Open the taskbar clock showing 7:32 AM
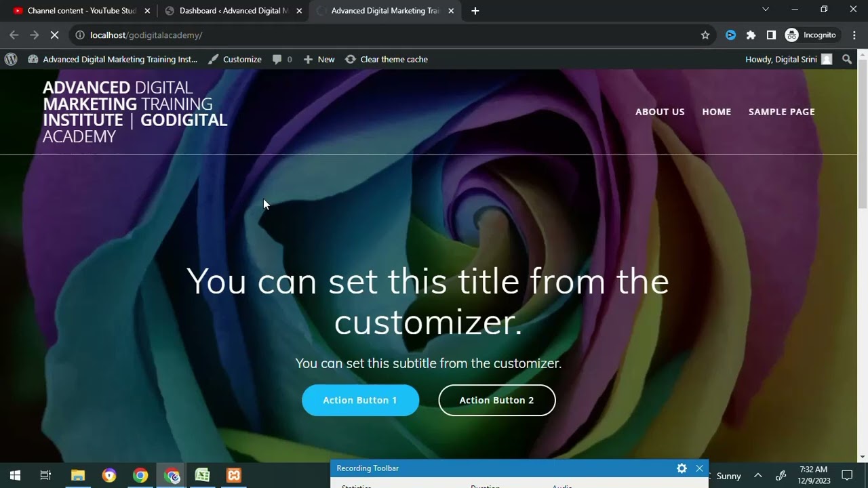 click(814, 475)
